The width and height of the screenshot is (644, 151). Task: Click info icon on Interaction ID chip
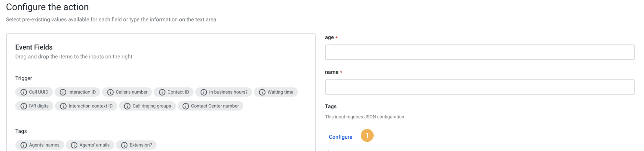pos(63,92)
